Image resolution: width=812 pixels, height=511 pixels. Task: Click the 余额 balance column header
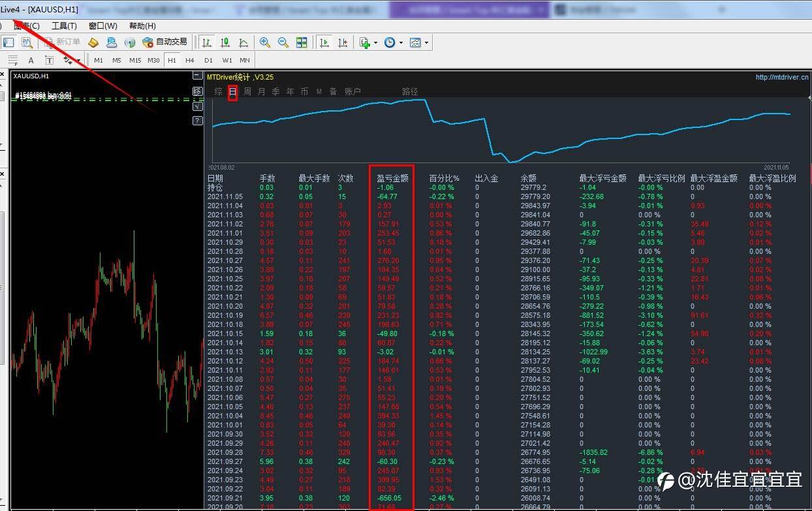tap(528, 178)
